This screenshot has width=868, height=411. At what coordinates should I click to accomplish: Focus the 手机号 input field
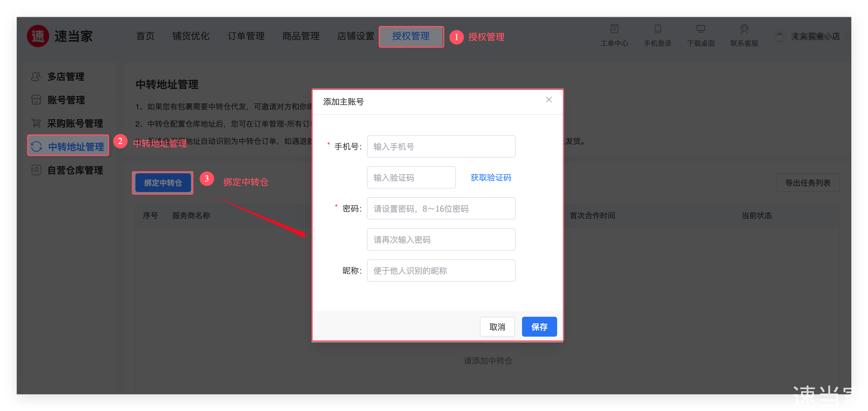point(441,147)
